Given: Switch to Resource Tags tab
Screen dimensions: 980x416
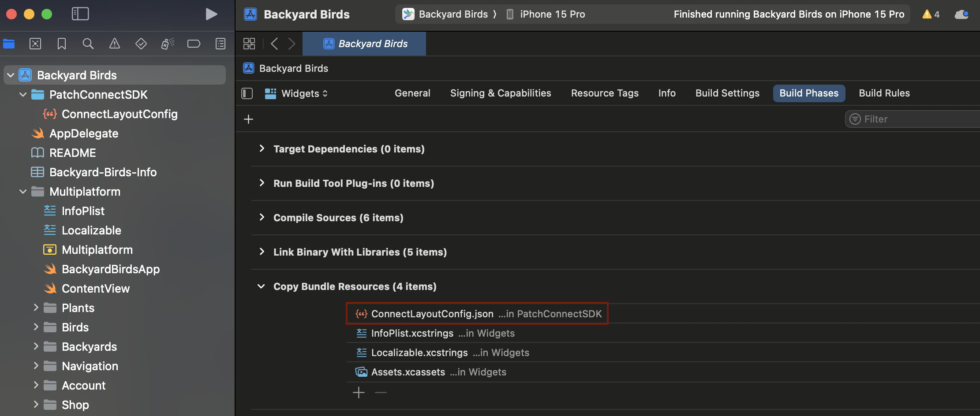Looking at the screenshot, I should 605,93.
